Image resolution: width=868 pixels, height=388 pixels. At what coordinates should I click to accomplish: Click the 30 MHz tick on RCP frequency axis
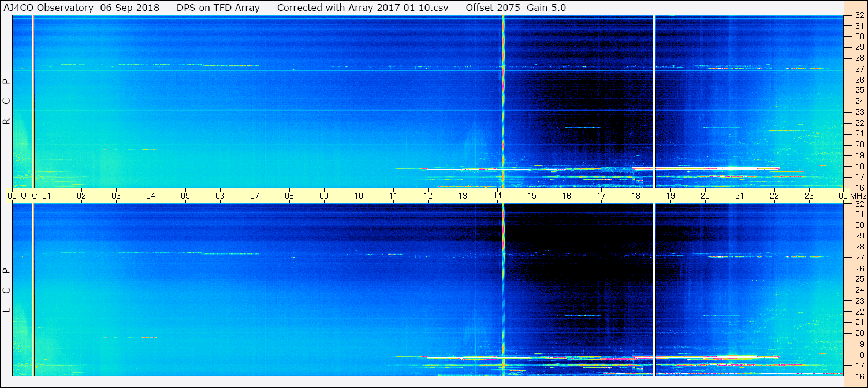tap(859, 36)
